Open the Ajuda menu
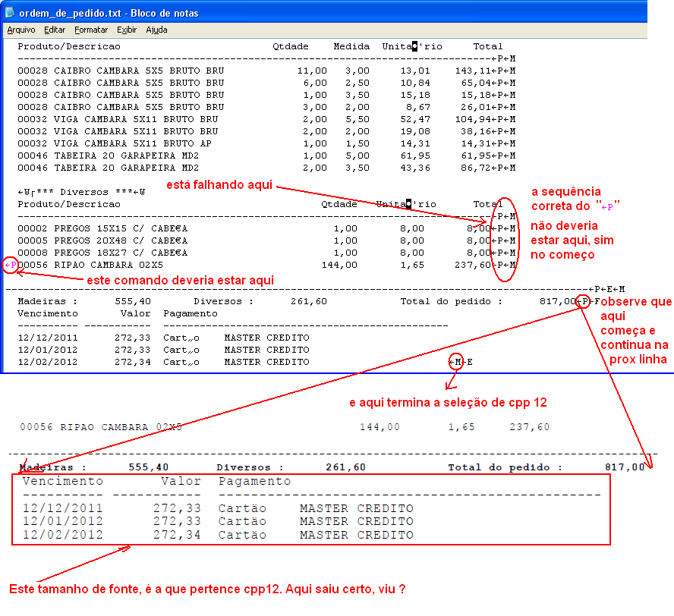Screen dimensions: 674x616 (156, 30)
